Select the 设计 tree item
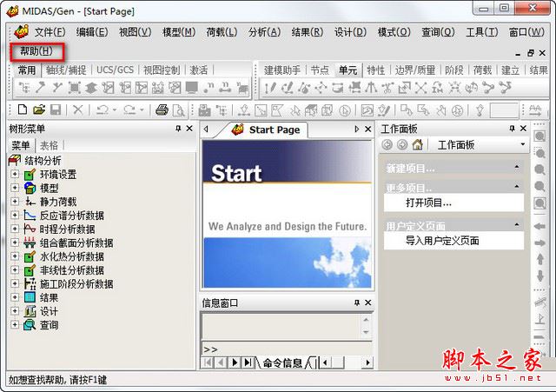 tap(49, 311)
